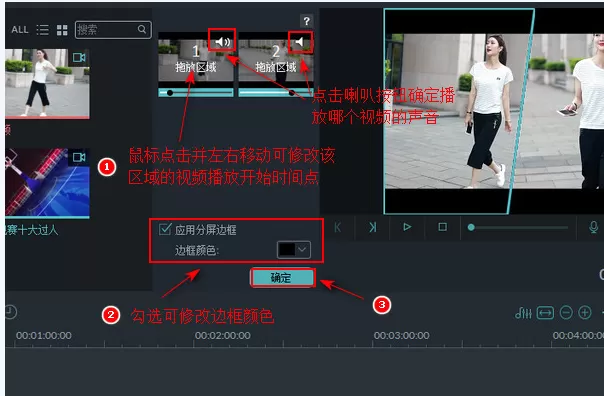Toggle the 应用分屏边框 checkbox
The image size is (604, 396).
click(165, 229)
